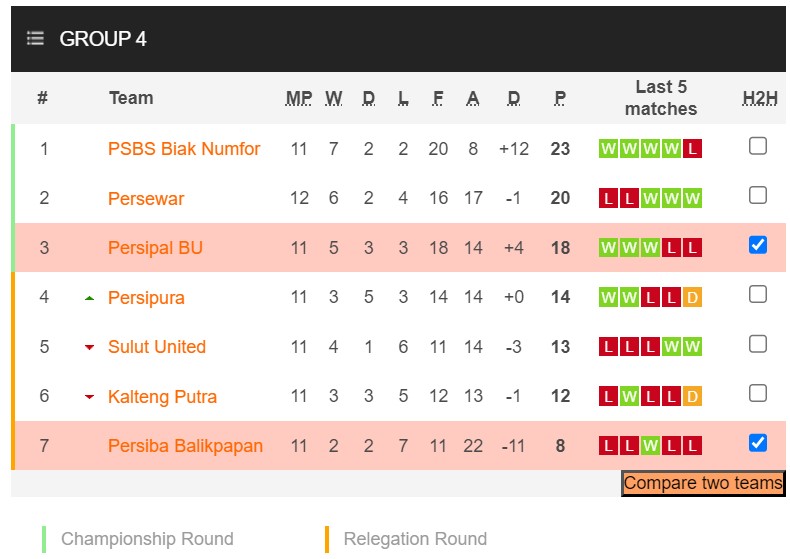Screen dimensions: 790x559
Task: Click the green up arrow beside Persipura
Action: 90,298
